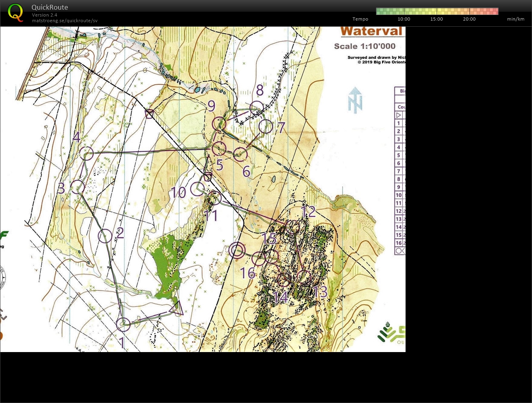Click the QuickRoute Q logo icon

point(15,13)
